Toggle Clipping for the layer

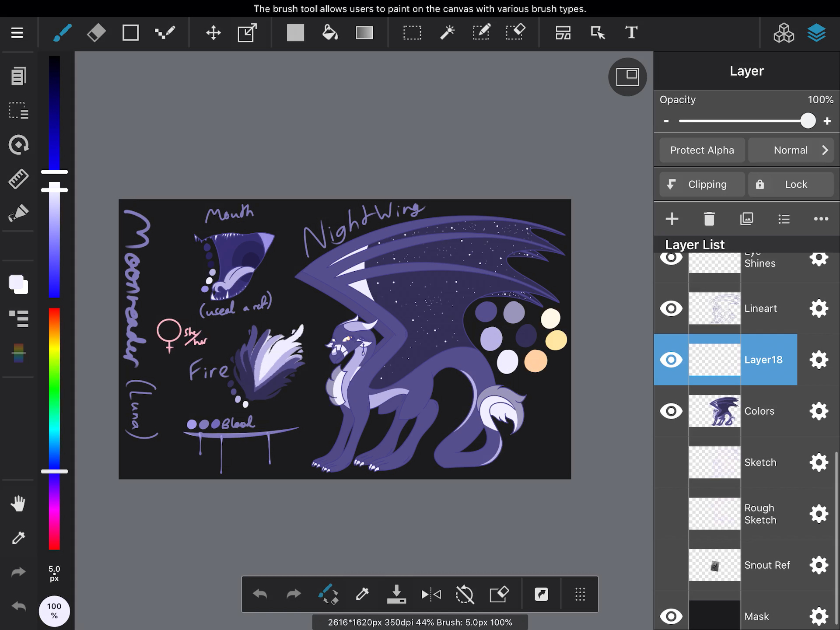tap(702, 184)
